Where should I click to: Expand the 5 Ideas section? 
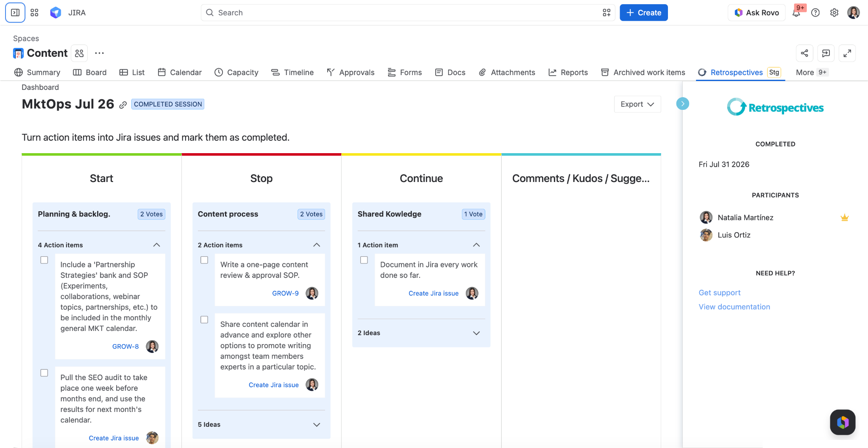[317, 425]
